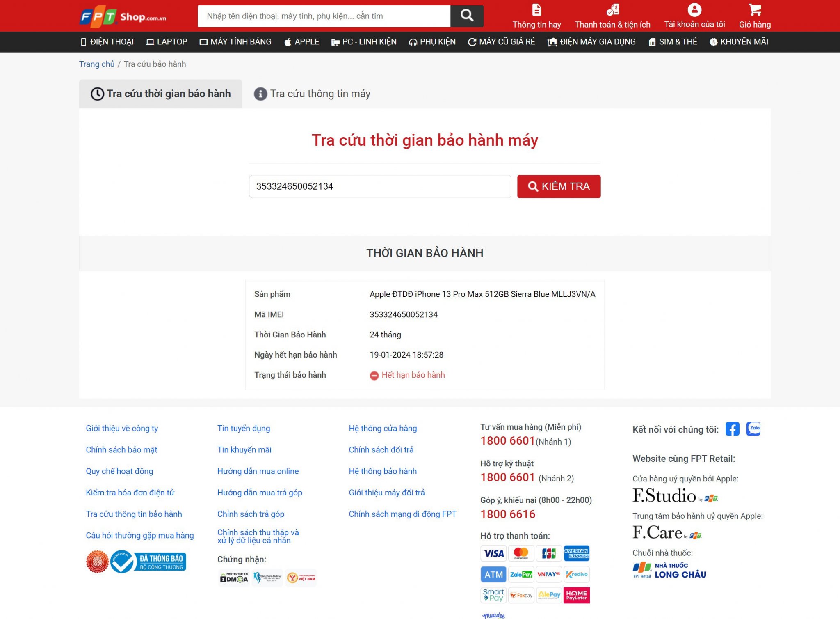Open the PC - LINH KIỆN menu

364,42
